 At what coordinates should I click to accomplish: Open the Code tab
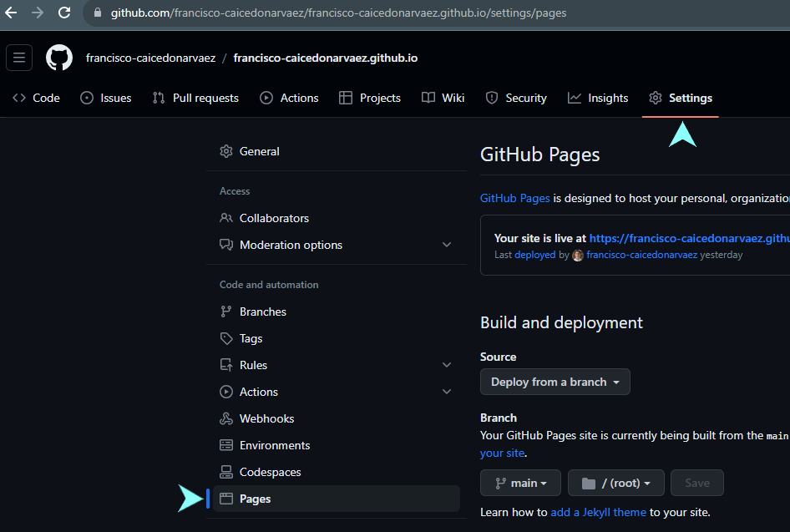point(36,98)
